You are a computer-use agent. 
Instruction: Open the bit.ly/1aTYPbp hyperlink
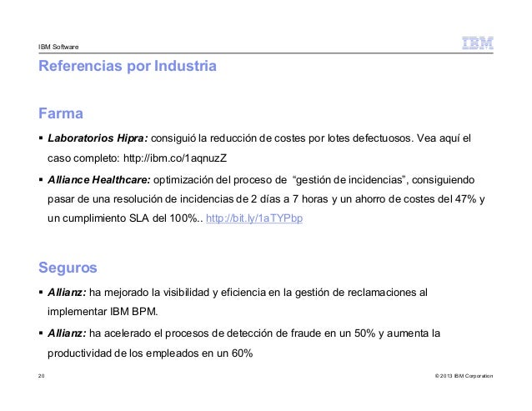click(254, 218)
